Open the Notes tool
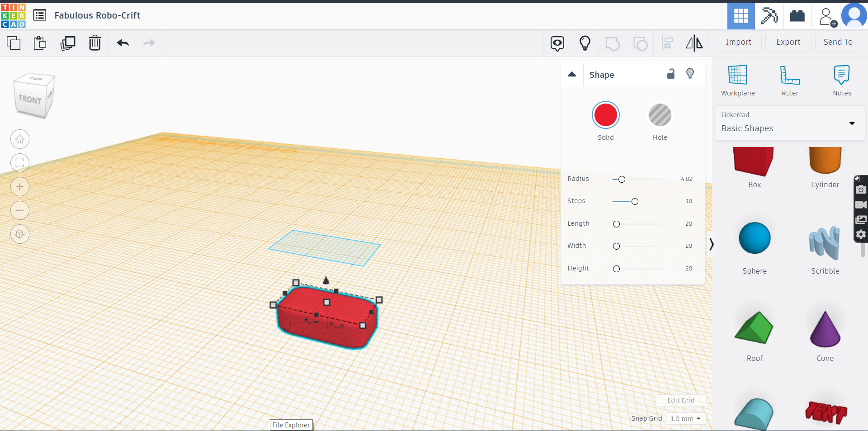The image size is (868, 431). tap(842, 81)
